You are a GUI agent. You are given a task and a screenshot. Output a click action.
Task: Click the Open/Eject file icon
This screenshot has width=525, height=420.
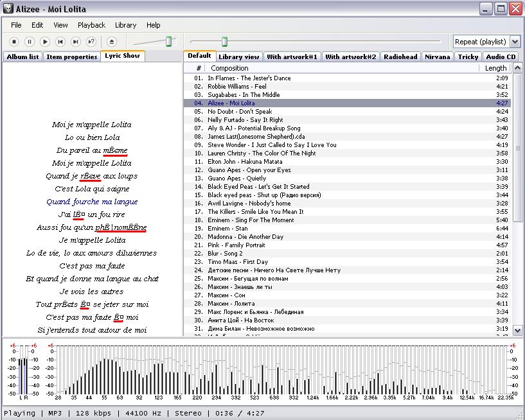click(112, 42)
